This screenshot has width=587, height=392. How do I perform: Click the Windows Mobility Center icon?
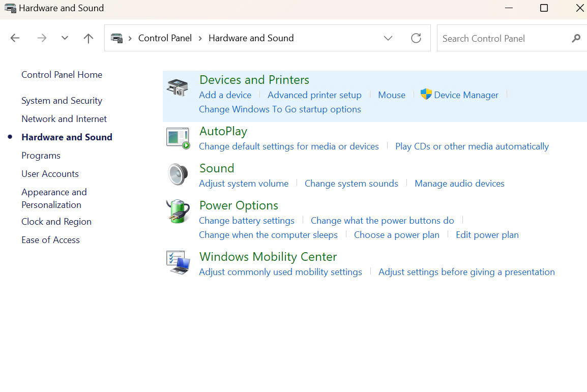[178, 262]
